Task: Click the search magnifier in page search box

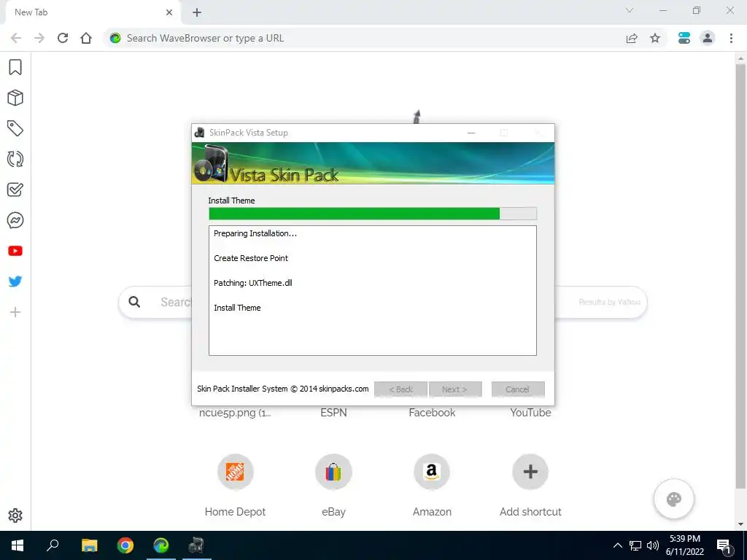Action: (x=134, y=302)
